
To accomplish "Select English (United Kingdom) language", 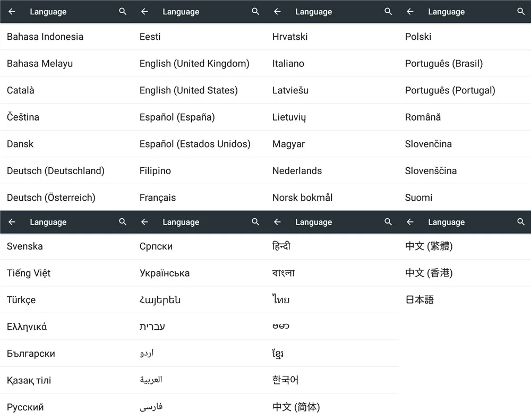I will (194, 64).
